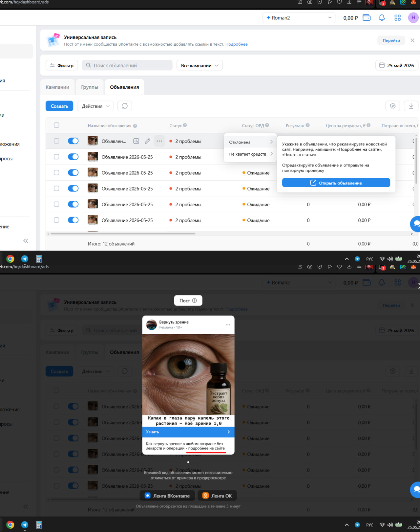Screen dimensions: 420x532
Task: Click the carousel dot below the ad preview
Action: coord(188,462)
